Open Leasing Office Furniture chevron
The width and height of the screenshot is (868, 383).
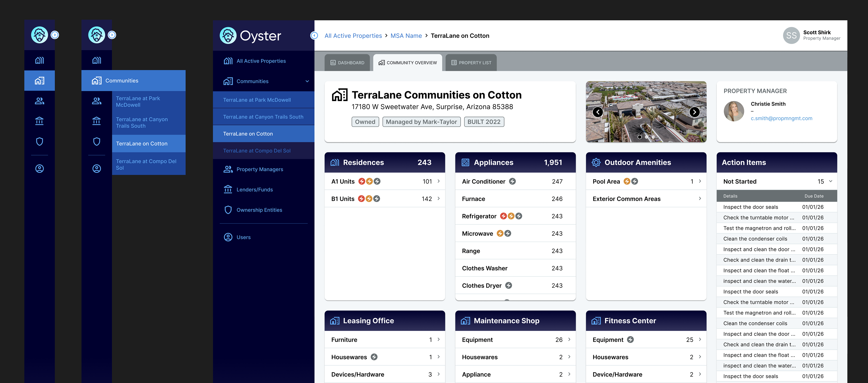tap(438, 340)
